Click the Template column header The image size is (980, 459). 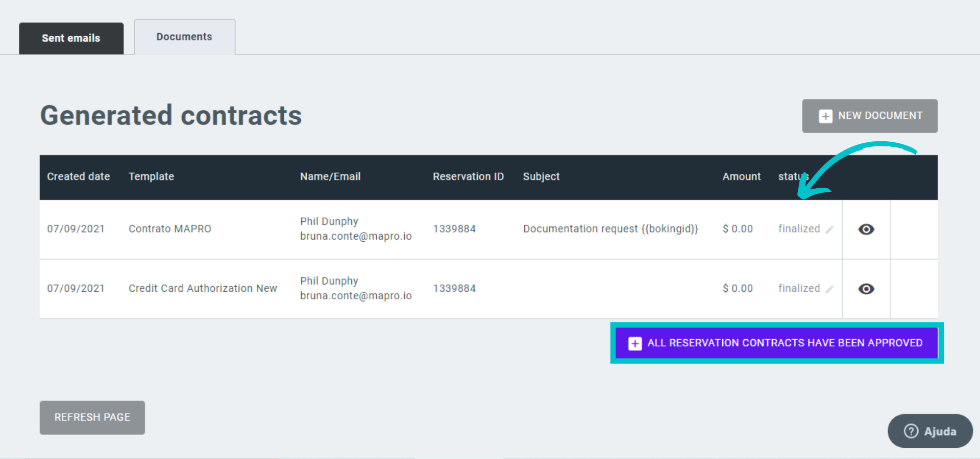click(x=152, y=176)
